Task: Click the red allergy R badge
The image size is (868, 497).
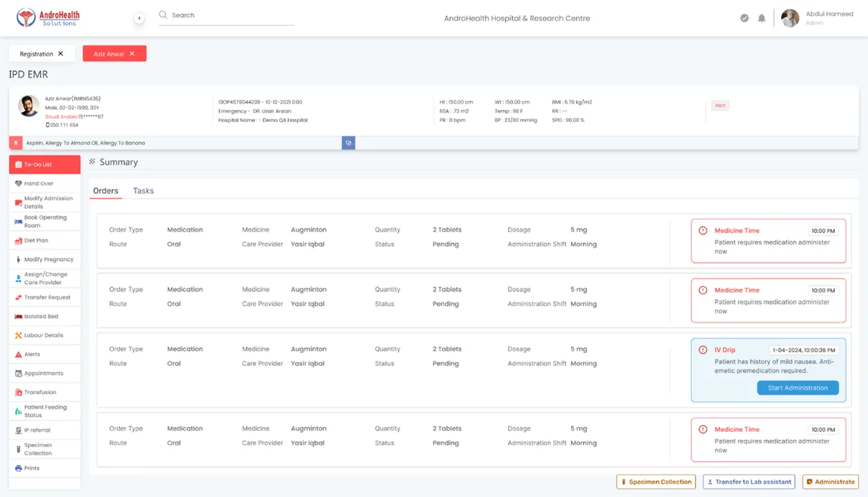Action: coord(16,143)
